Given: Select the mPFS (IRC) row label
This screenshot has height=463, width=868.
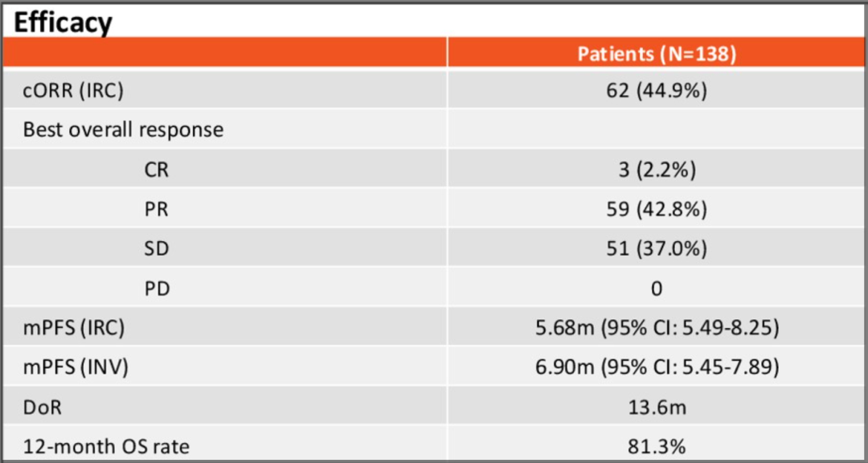Looking at the screenshot, I should tap(74, 328).
